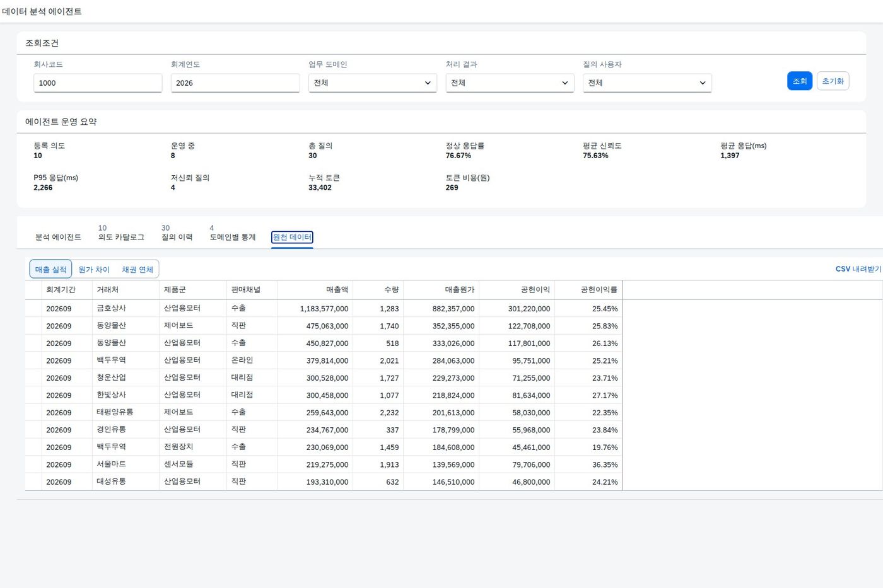Open the 질의 사용자 dropdown
This screenshot has width=883, height=588.
coord(647,83)
